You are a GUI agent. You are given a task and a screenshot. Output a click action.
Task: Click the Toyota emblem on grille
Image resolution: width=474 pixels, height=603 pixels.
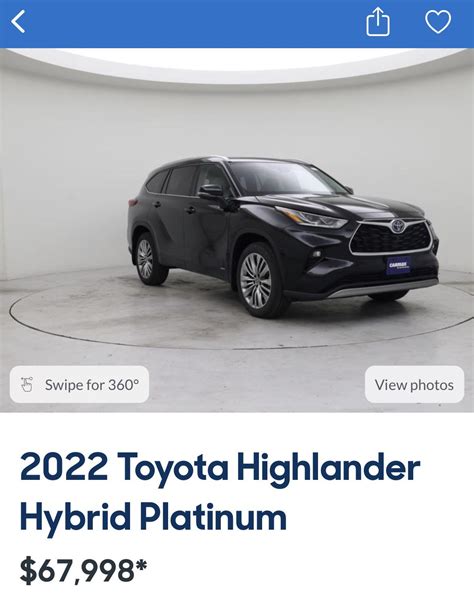tap(396, 226)
